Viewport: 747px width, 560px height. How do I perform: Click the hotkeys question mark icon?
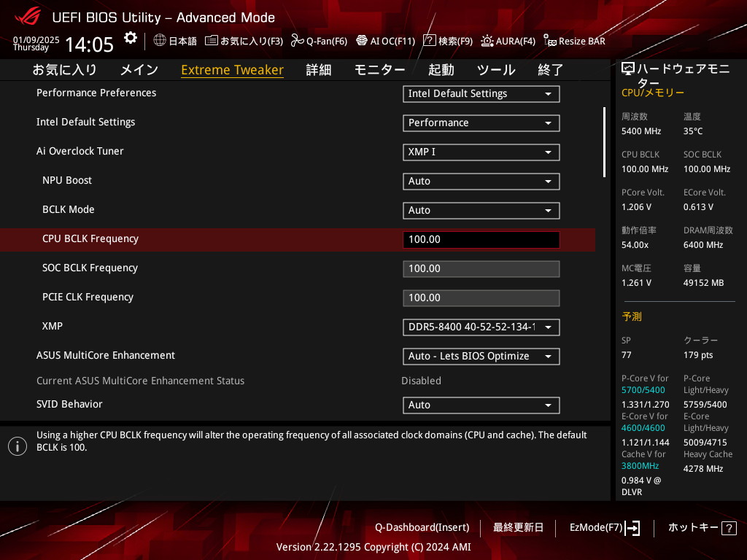[x=729, y=528]
